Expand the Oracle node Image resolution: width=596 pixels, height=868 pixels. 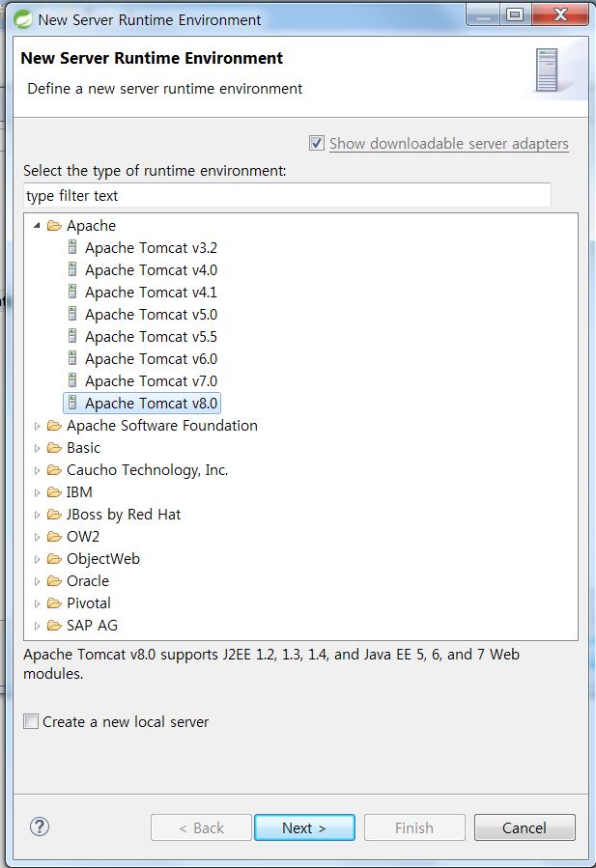37,581
